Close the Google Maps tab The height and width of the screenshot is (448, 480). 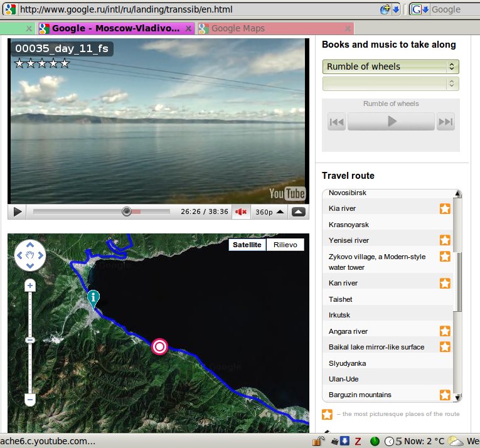(348, 29)
